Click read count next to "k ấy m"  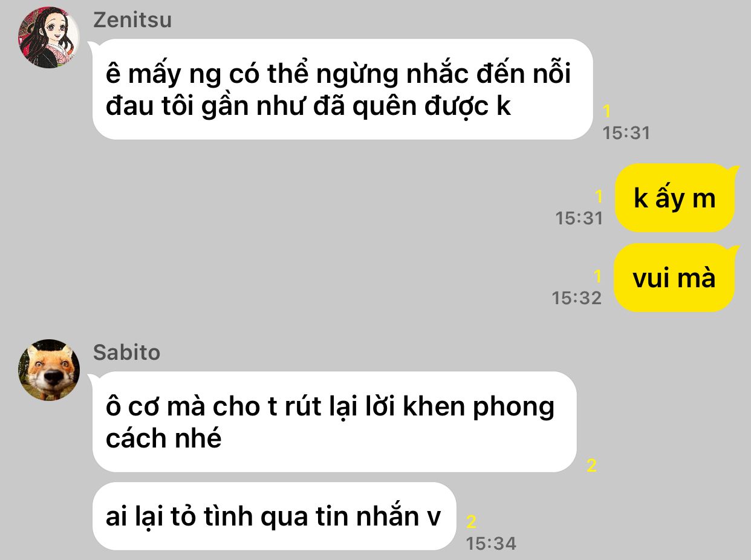(x=599, y=197)
